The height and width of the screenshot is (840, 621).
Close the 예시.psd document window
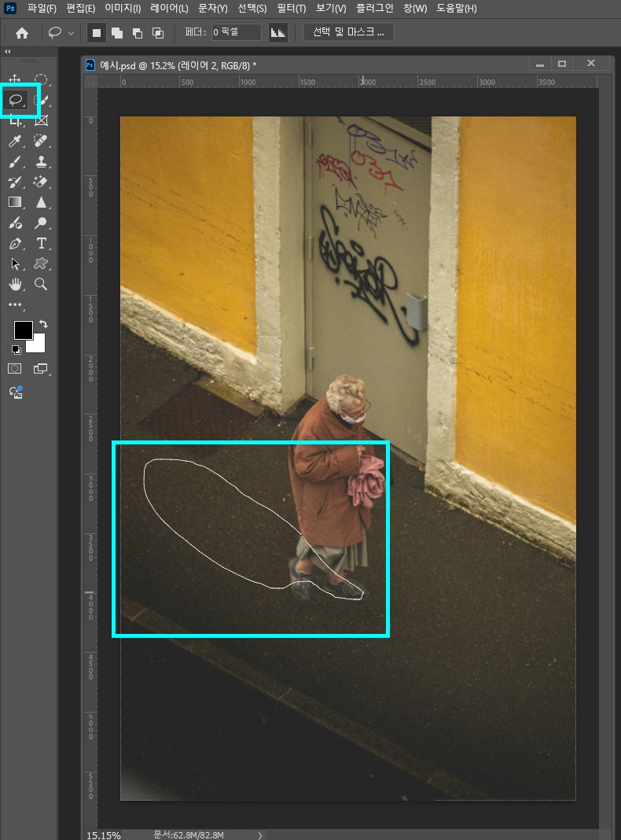[591, 63]
